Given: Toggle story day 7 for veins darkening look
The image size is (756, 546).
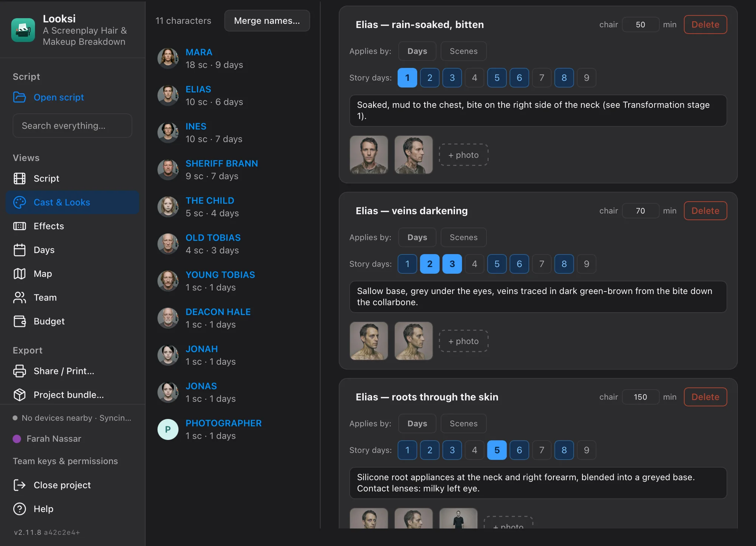Looking at the screenshot, I should pos(542,264).
